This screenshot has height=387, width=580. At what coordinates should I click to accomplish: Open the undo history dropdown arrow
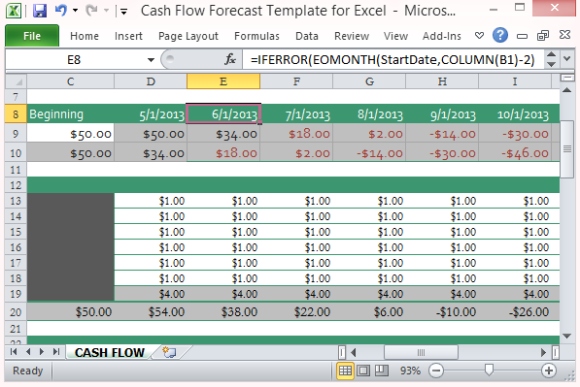(x=75, y=10)
